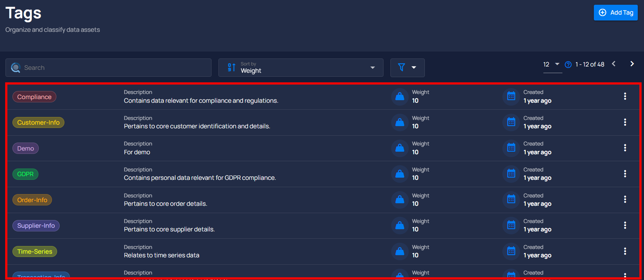Click description 'Relates to time series data'
This screenshot has width=644, height=280.
pos(161,255)
